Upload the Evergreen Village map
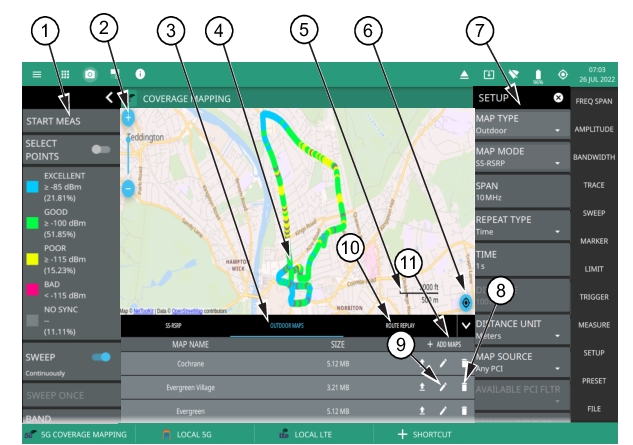 click(422, 386)
